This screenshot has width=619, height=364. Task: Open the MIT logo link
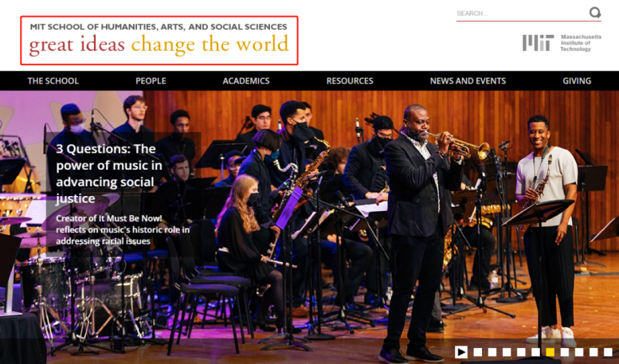[x=538, y=43]
